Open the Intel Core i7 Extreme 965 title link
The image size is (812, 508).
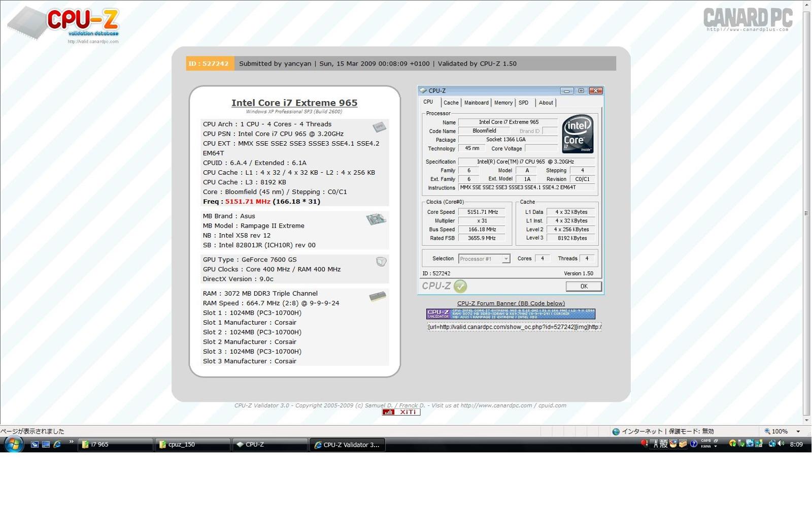294,103
